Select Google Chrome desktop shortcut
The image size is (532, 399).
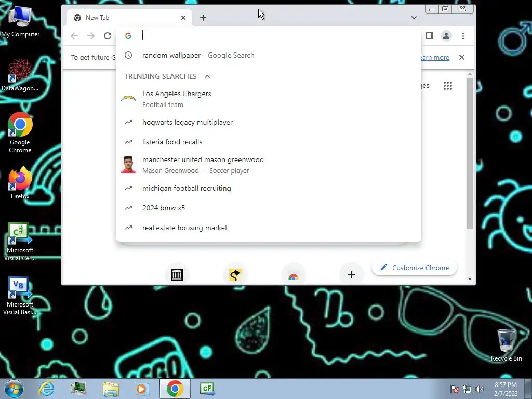coord(20,132)
